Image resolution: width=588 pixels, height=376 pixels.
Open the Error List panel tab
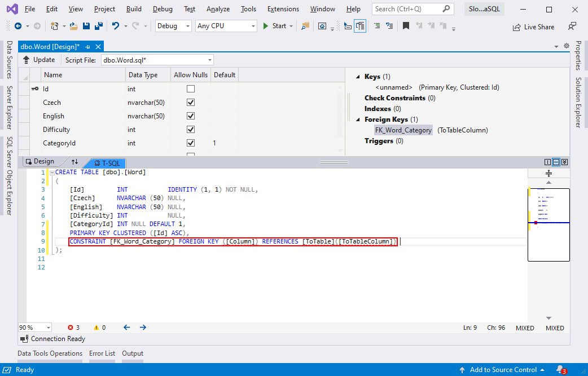click(x=102, y=353)
